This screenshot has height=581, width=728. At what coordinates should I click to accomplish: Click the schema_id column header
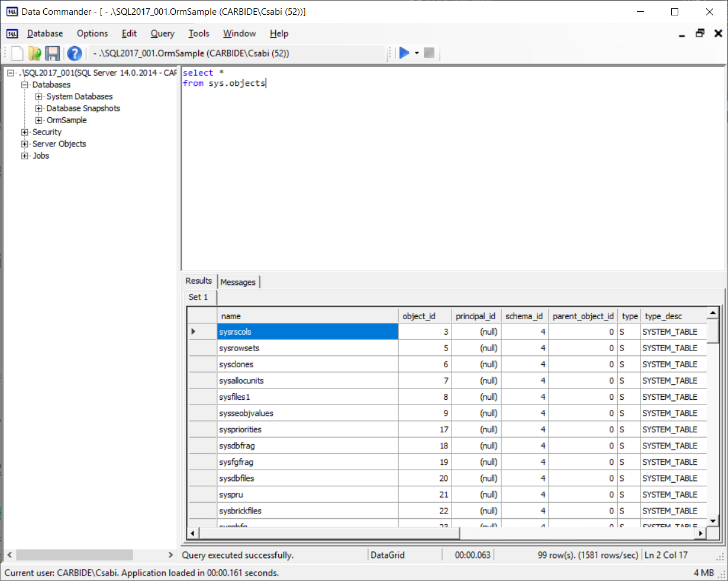pyautogui.click(x=525, y=316)
